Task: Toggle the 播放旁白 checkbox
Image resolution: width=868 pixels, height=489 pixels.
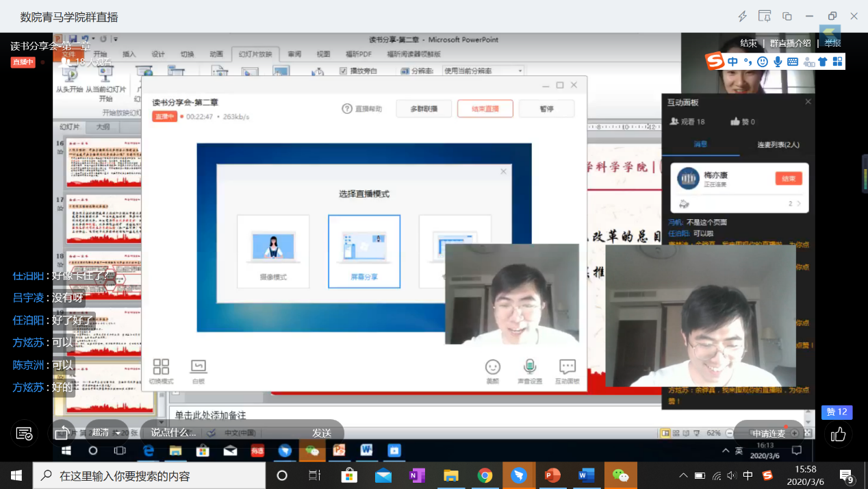Action: (344, 71)
